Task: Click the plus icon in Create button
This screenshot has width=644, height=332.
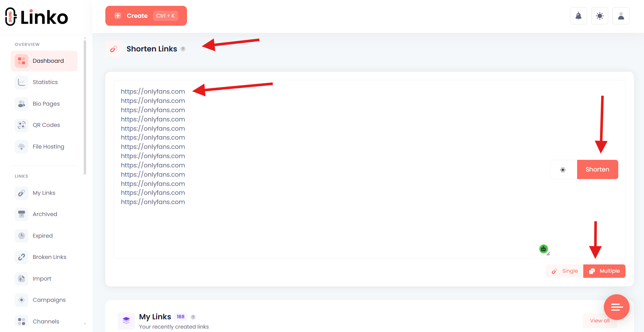Action: [x=118, y=16]
